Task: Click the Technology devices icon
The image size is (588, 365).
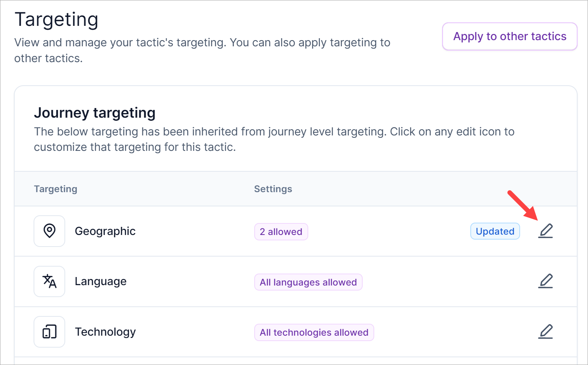Action: point(49,332)
